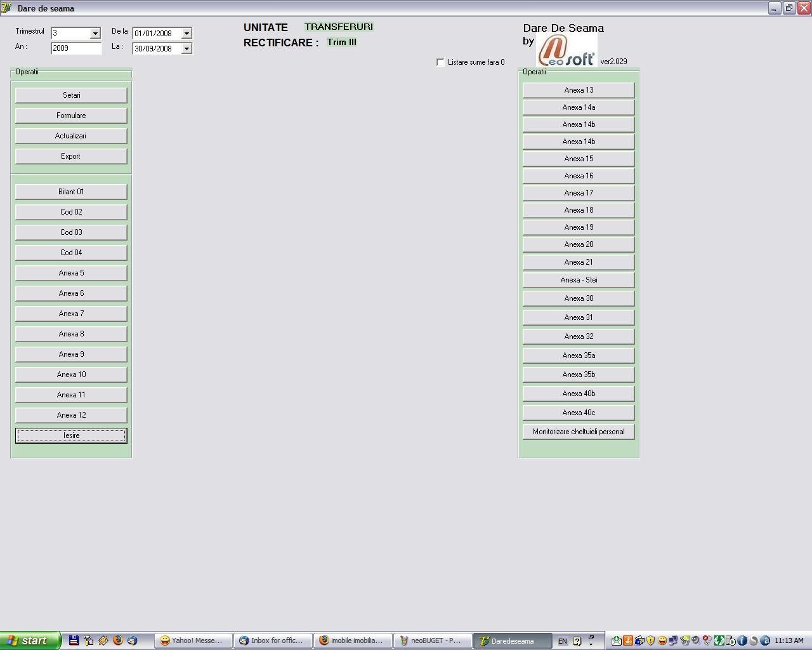Open Anexa - Stei
812x650 pixels.
pyautogui.click(x=579, y=280)
